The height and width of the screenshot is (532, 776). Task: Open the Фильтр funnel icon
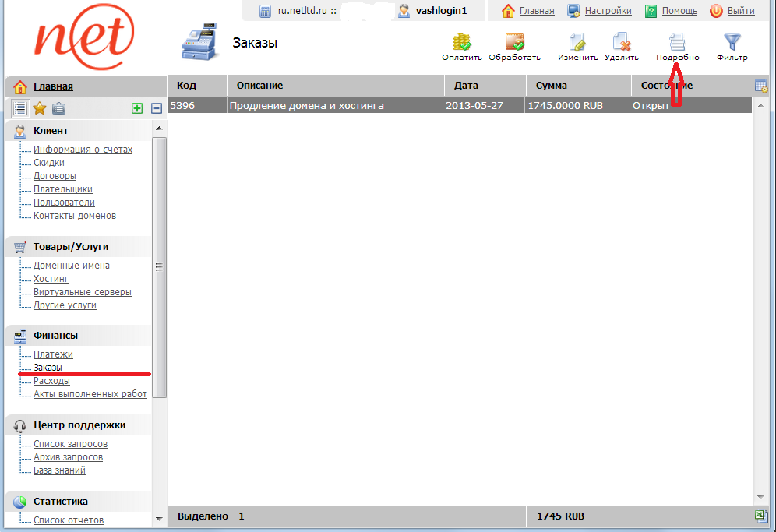[732, 42]
